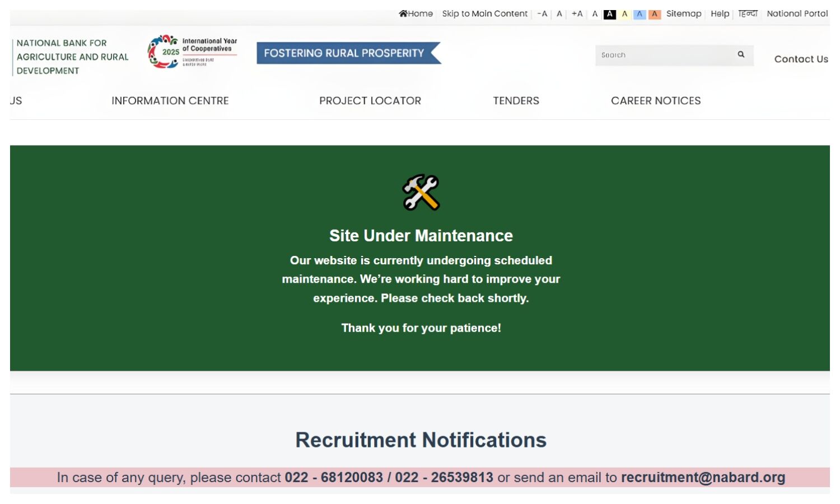Click the Home icon link
The width and height of the screenshot is (840, 504).
416,13
